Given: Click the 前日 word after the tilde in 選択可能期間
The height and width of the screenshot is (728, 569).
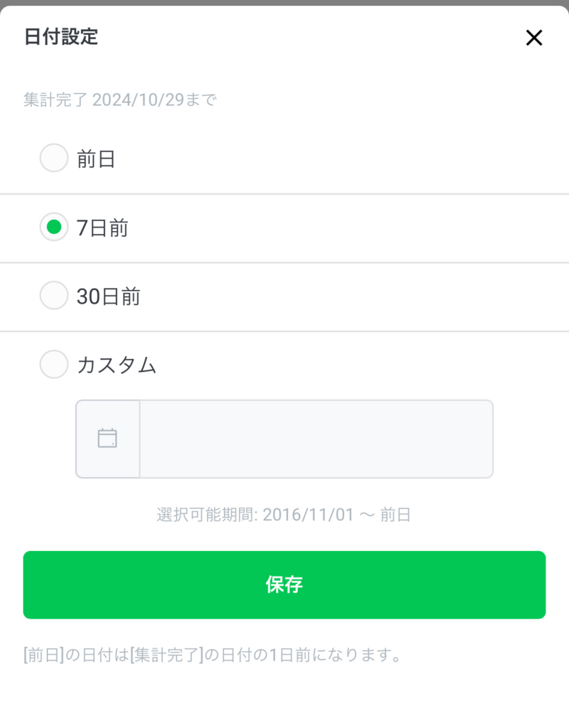Looking at the screenshot, I should (x=395, y=515).
